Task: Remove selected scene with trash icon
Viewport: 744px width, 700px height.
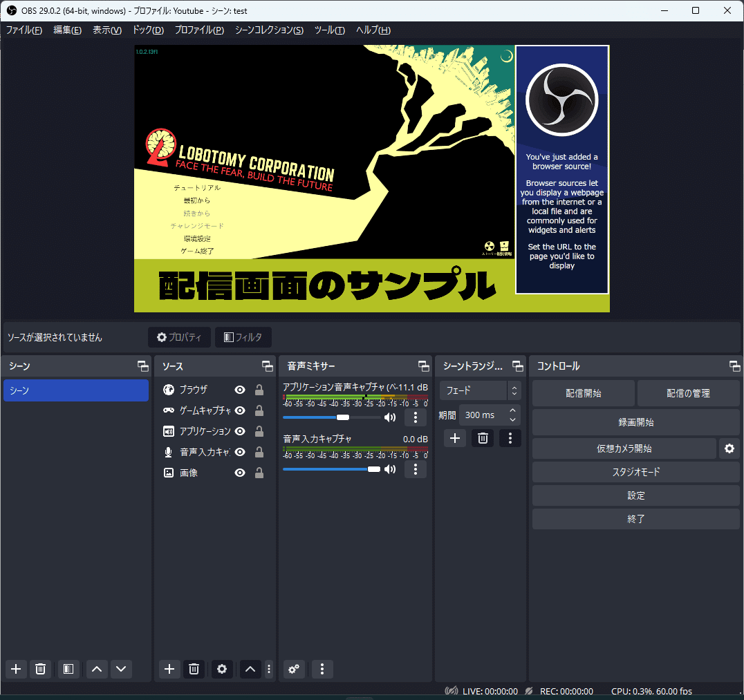Action: click(40, 669)
